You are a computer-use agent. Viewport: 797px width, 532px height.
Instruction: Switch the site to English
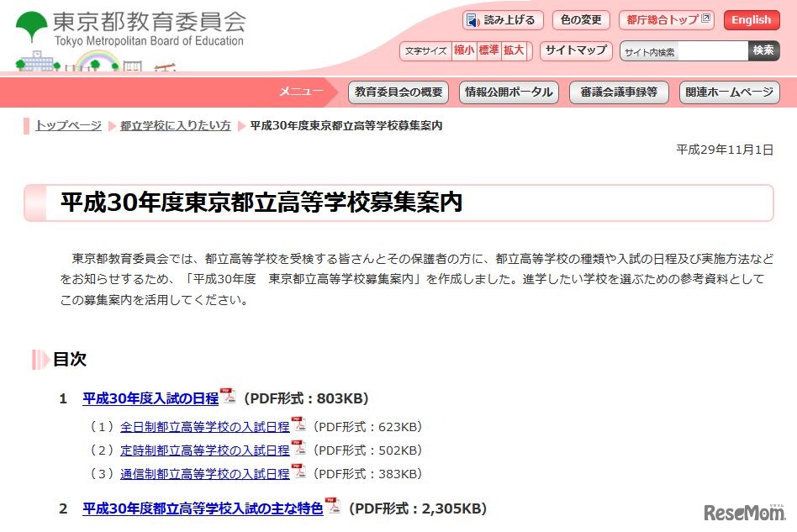[751, 19]
